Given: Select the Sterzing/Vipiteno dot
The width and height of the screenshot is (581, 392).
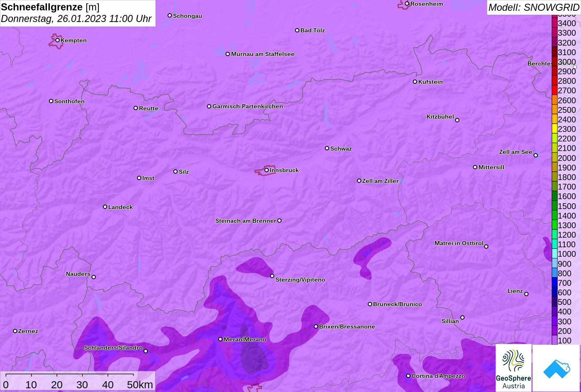Looking at the screenshot, I should tap(272, 276).
